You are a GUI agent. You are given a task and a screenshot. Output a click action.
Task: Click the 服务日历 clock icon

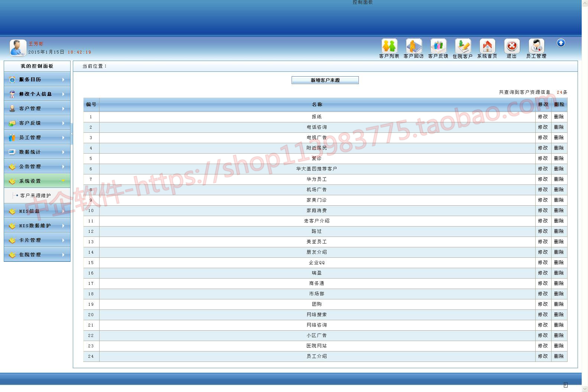tap(12, 79)
